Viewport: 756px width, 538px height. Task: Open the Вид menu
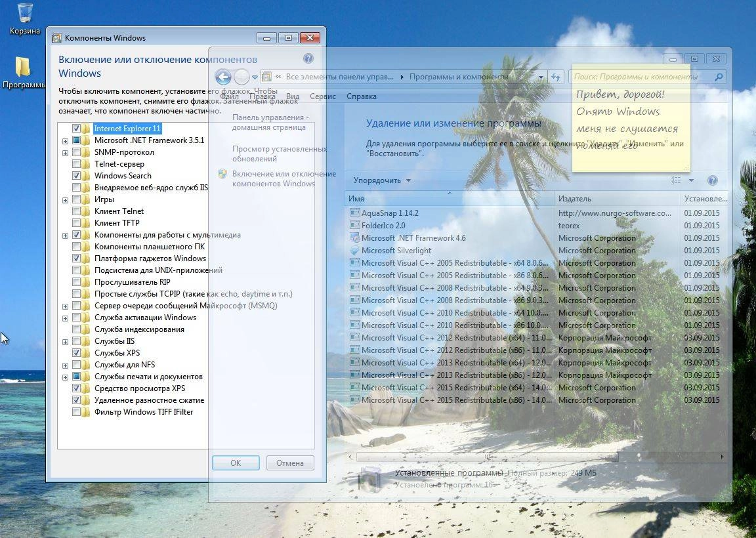tap(293, 96)
